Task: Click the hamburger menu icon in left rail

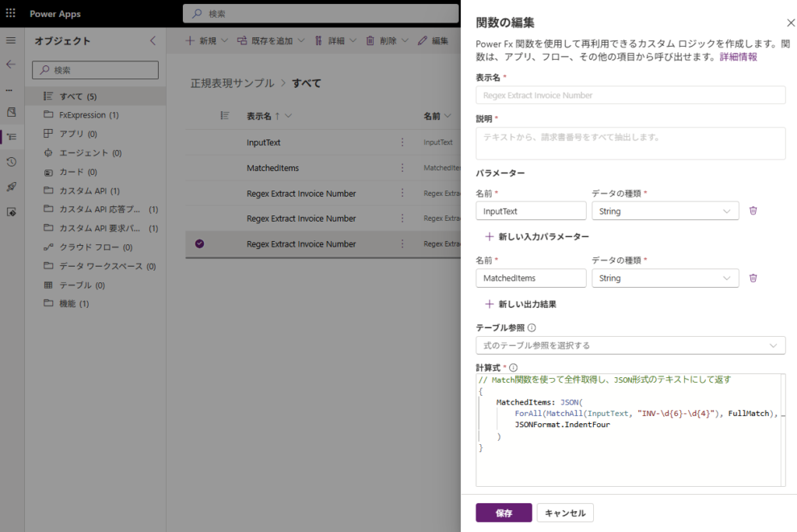Action: pyautogui.click(x=11, y=40)
